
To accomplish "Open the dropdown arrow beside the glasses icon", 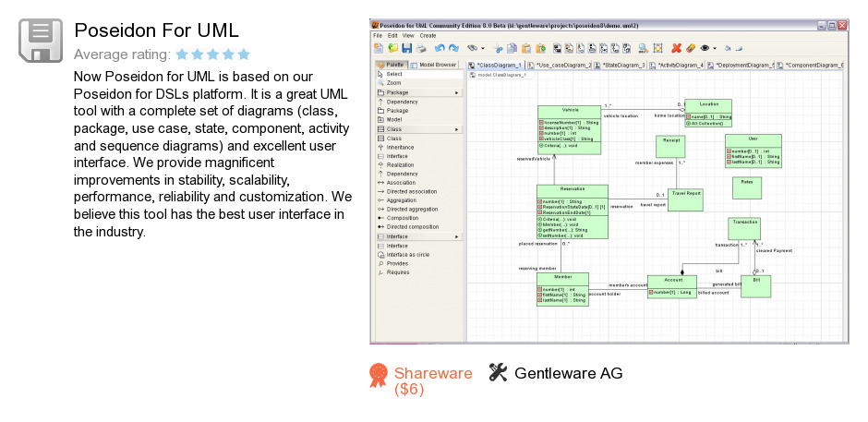I will click(483, 49).
